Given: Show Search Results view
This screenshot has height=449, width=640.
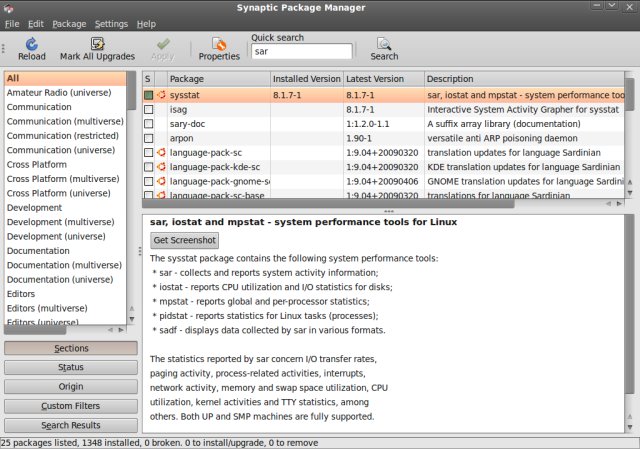Looking at the screenshot, I should pos(71,425).
